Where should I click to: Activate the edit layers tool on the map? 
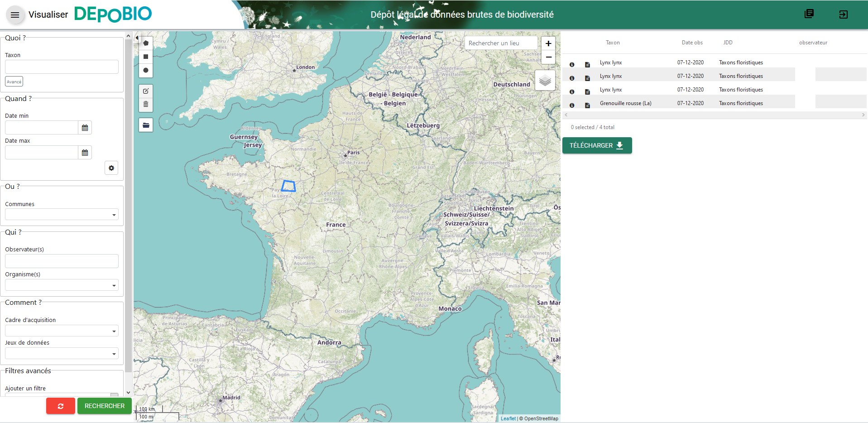coord(146,91)
